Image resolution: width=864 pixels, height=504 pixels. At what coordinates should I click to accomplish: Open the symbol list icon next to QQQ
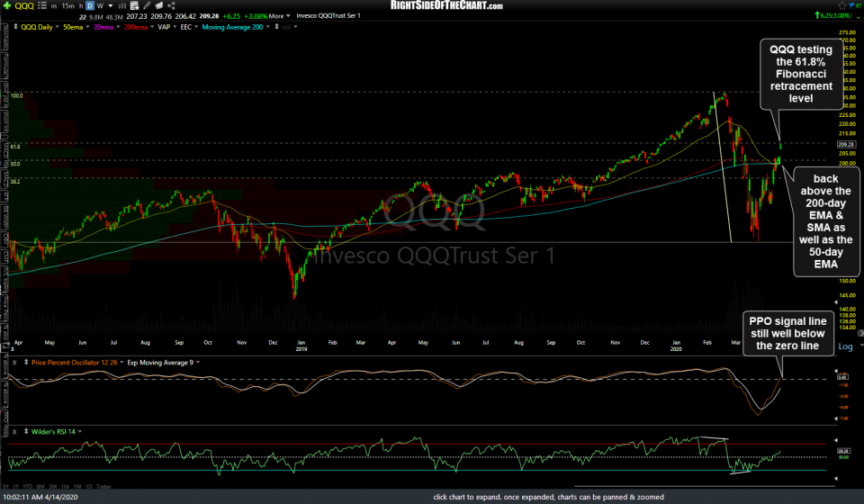coord(42,5)
